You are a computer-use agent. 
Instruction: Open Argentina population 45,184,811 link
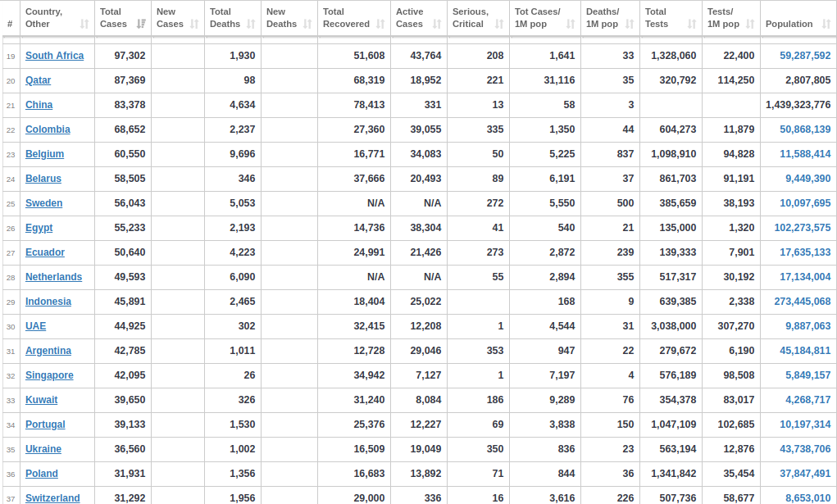tap(805, 350)
